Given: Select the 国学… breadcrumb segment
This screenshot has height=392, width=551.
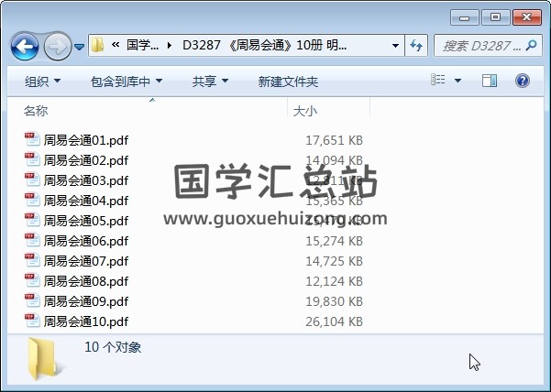Looking at the screenshot, I should point(142,45).
